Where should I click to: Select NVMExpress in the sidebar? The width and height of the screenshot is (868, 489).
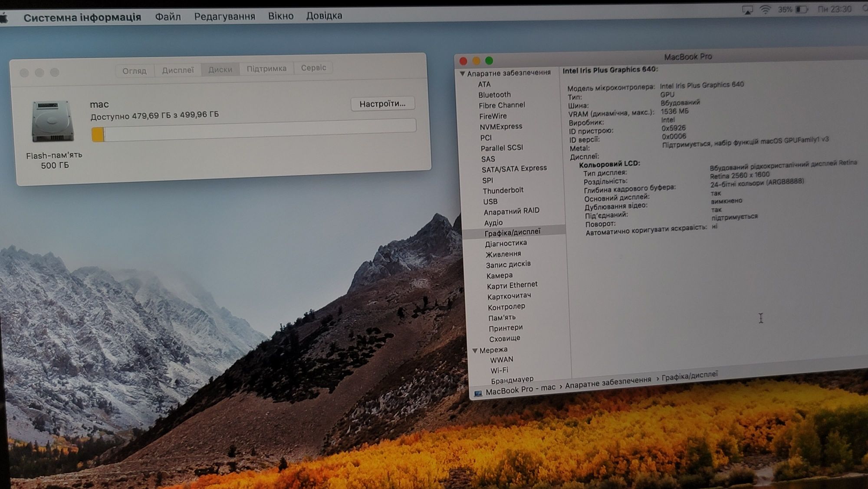(x=501, y=127)
